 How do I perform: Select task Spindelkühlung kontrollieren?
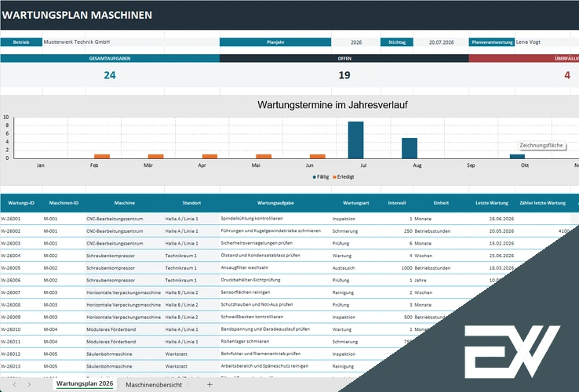coord(275,219)
